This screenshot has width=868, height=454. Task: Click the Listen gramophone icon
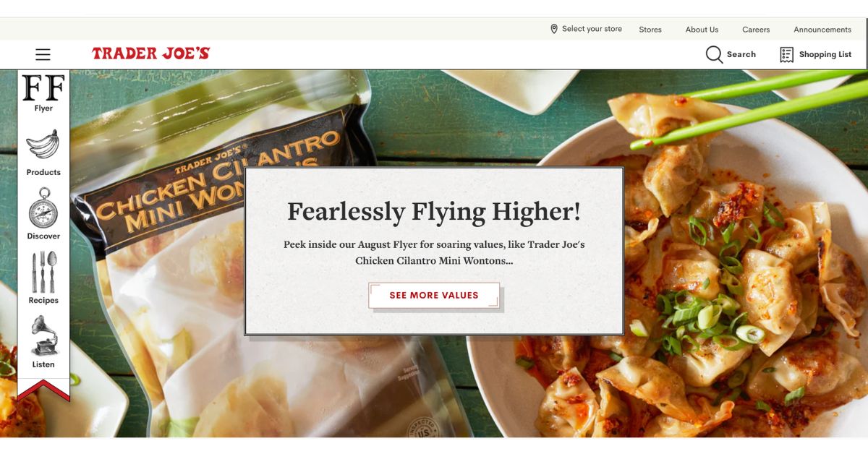pos(43,336)
